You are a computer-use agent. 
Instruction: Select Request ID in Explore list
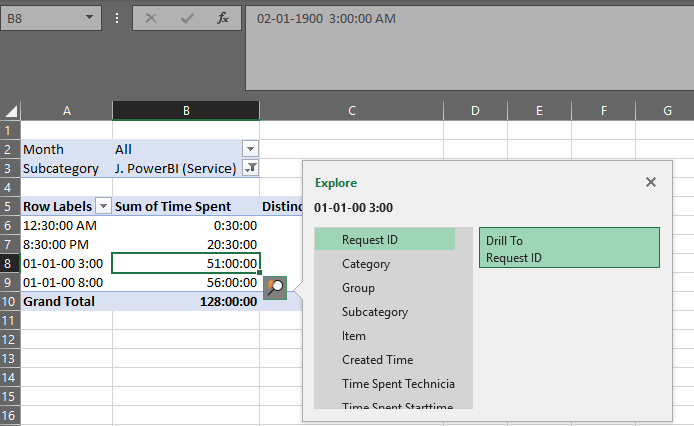point(385,240)
